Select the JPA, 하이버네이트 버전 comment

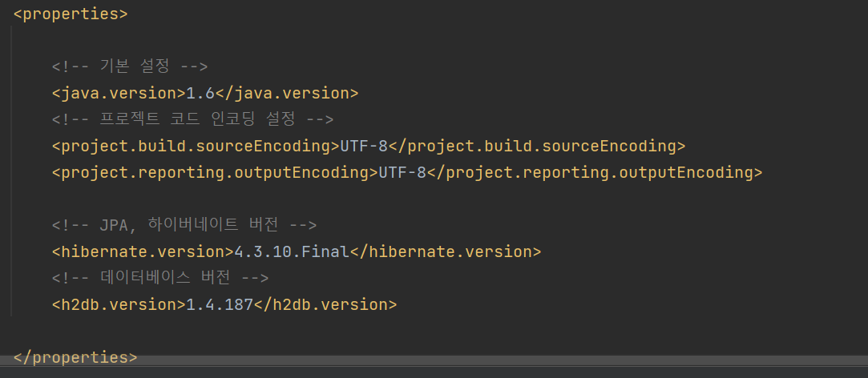pyautogui.click(x=184, y=225)
